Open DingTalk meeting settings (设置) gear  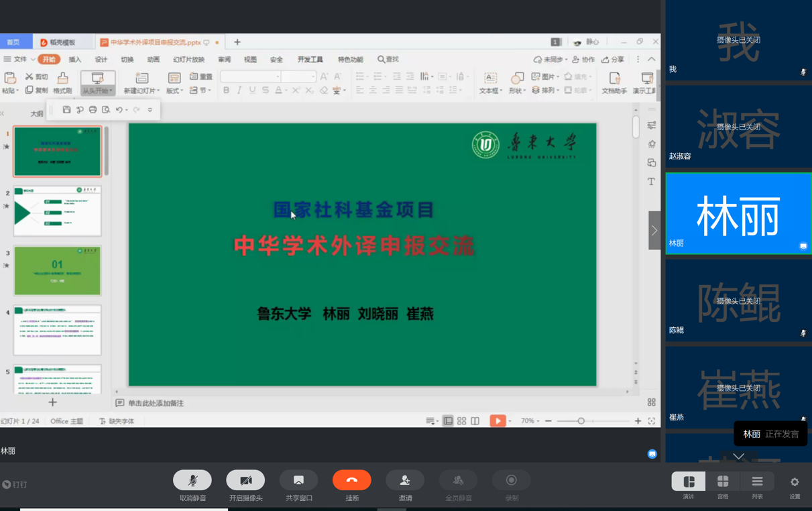795,482
